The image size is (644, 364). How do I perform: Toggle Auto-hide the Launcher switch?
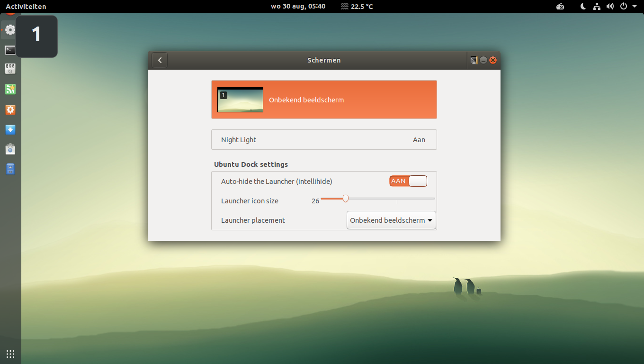408,181
